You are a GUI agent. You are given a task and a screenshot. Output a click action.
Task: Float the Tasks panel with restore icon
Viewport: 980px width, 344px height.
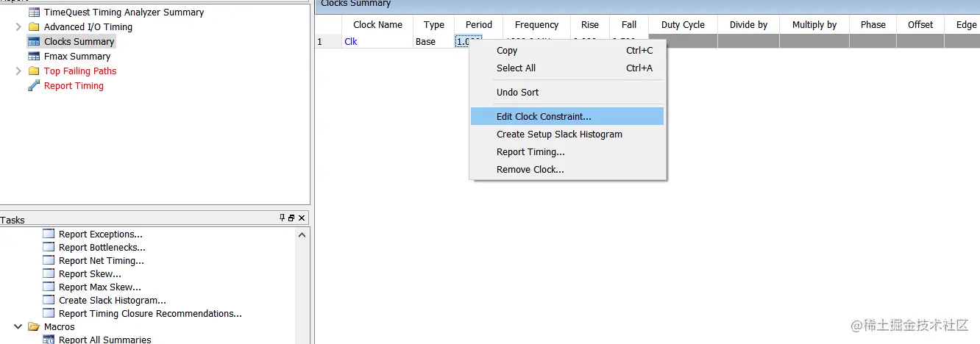click(x=291, y=218)
